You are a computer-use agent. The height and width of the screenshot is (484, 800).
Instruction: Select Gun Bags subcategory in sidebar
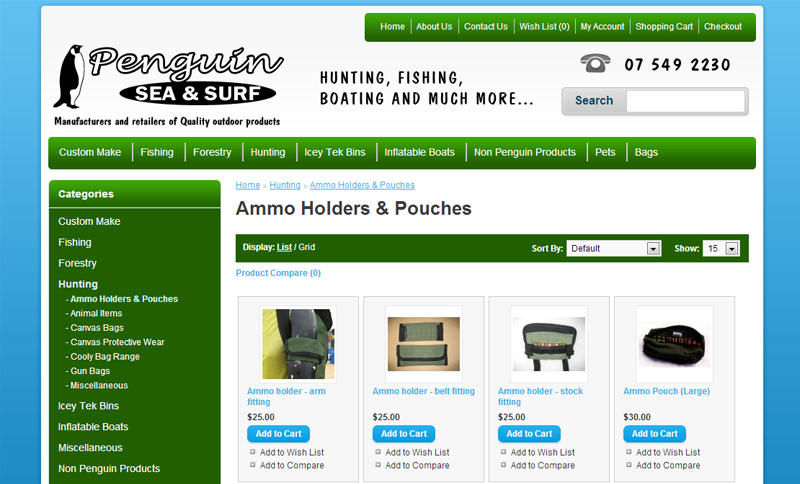tap(90, 371)
